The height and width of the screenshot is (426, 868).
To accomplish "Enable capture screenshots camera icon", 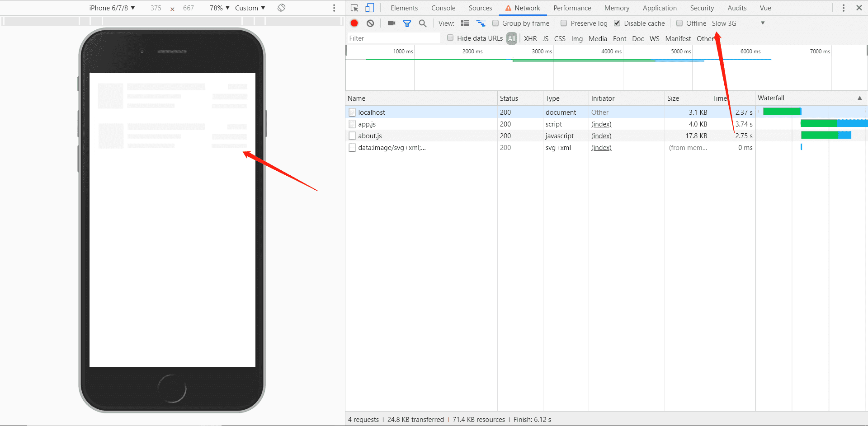I will point(392,23).
